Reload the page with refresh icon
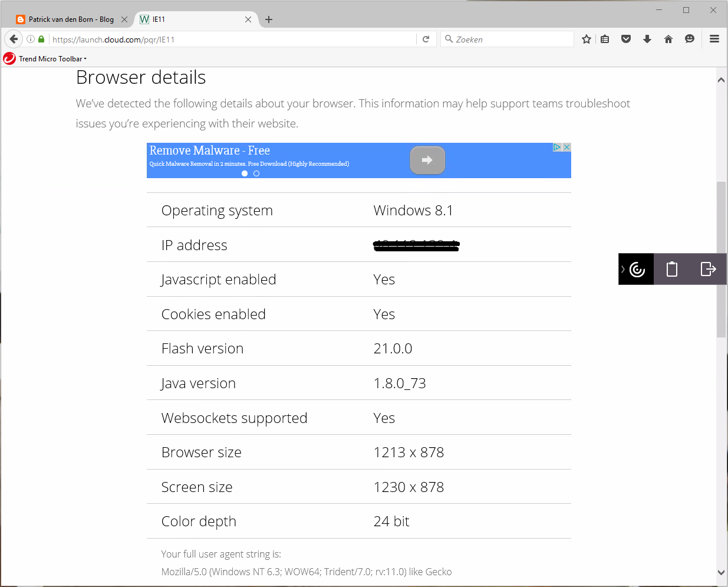Image resolution: width=728 pixels, height=587 pixels. pos(426,40)
